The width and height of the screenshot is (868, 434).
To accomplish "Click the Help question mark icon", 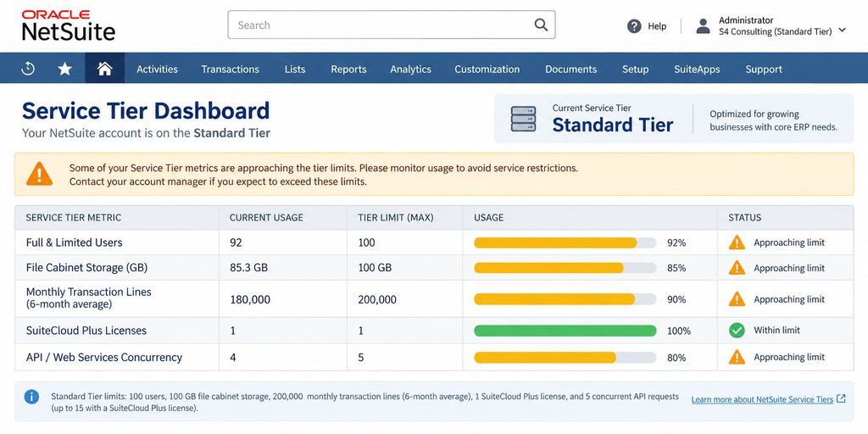I will [x=634, y=26].
